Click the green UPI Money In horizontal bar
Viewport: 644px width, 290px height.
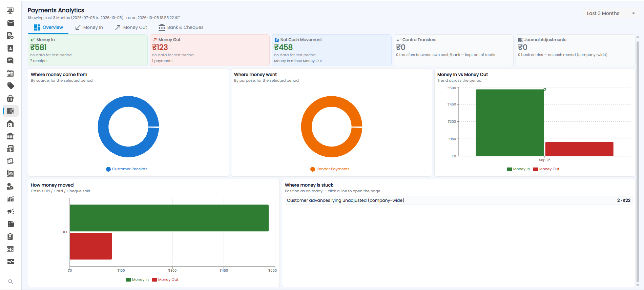point(169,218)
